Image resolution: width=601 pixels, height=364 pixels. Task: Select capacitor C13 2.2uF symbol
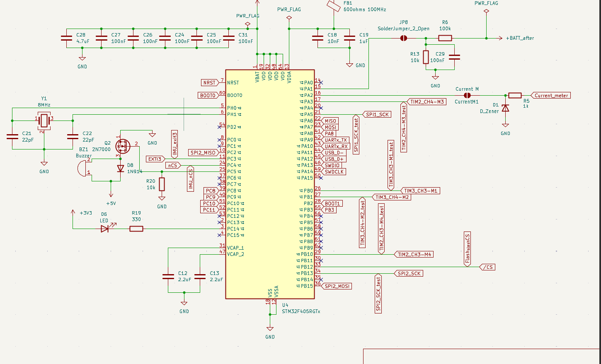pos(200,277)
